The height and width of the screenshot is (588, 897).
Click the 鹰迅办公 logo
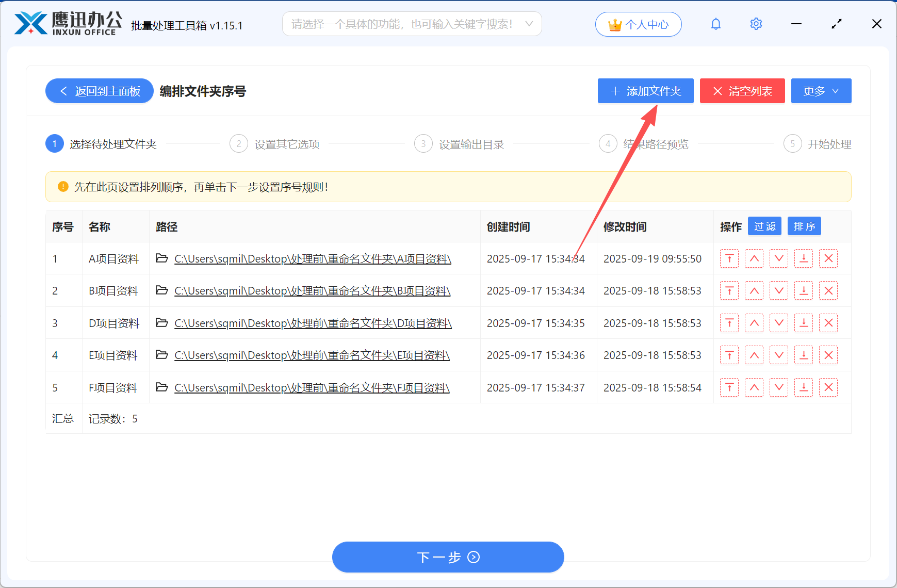click(66, 23)
